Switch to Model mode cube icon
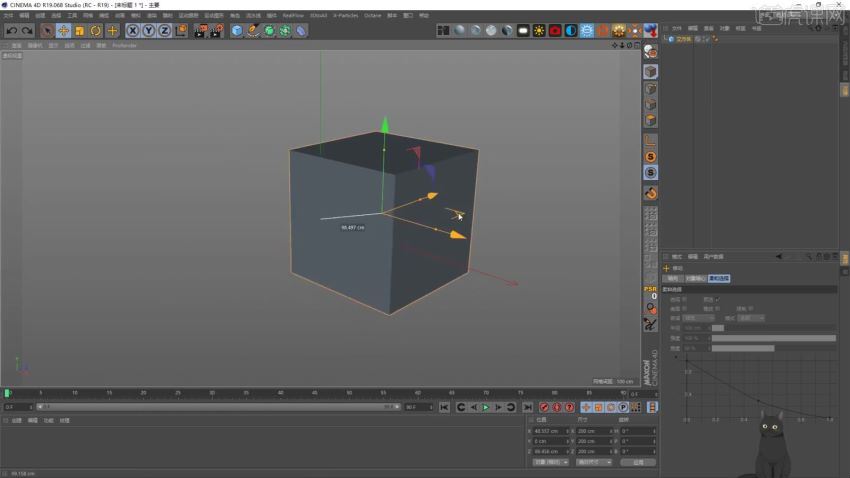The height and width of the screenshot is (478, 850). coord(651,72)
